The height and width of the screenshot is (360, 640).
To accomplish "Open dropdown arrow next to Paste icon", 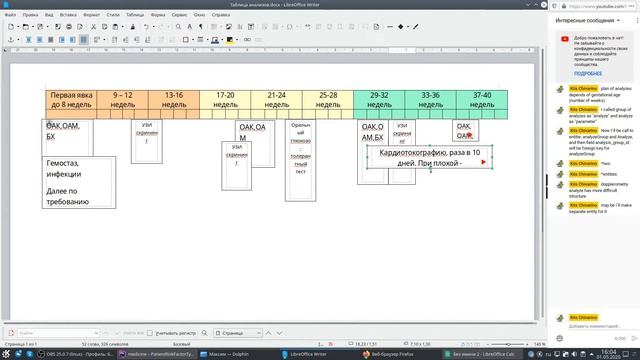I will tap(122, 27).
